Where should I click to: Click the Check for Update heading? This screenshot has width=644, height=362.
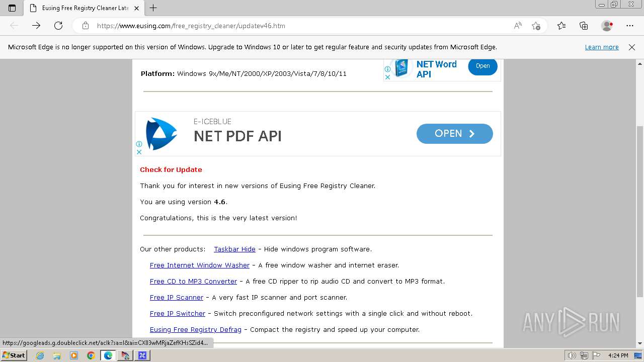(171, 169)
